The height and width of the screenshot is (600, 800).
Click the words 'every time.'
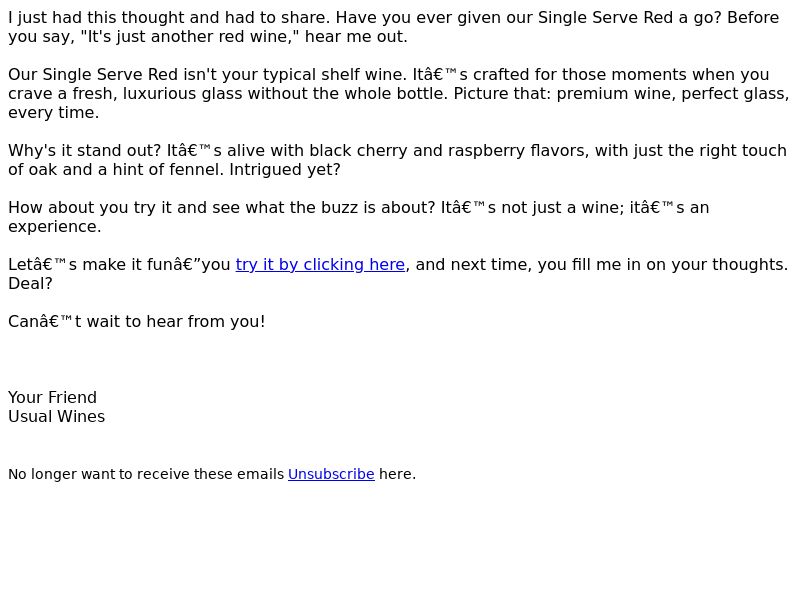point(54,113)
